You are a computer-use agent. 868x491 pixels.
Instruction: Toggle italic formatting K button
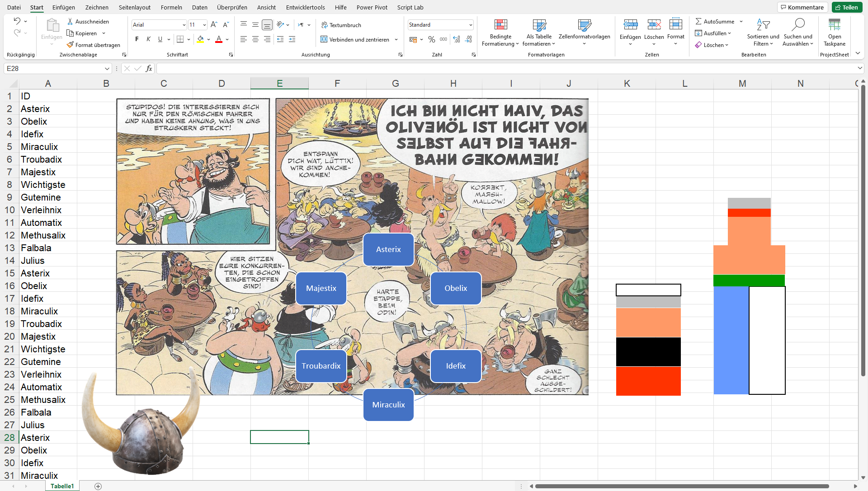tap(148, 39)
